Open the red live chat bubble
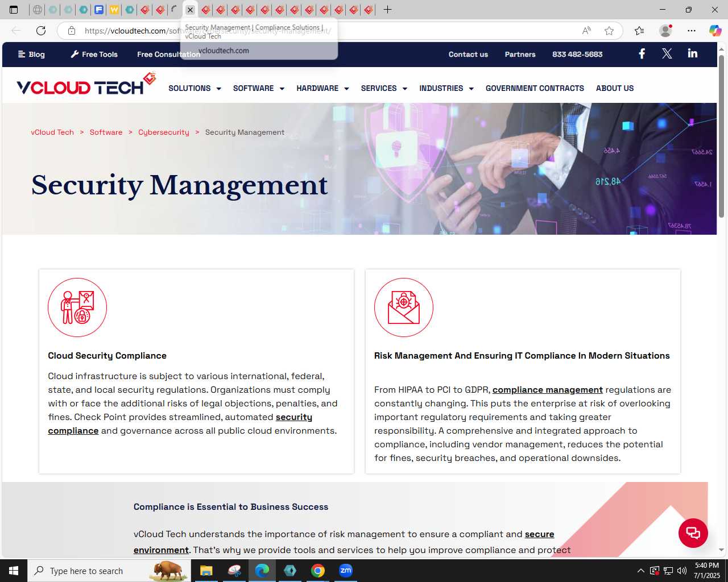Screen dimensions: 728x582 pyautogui.click(x=693, y=533)
